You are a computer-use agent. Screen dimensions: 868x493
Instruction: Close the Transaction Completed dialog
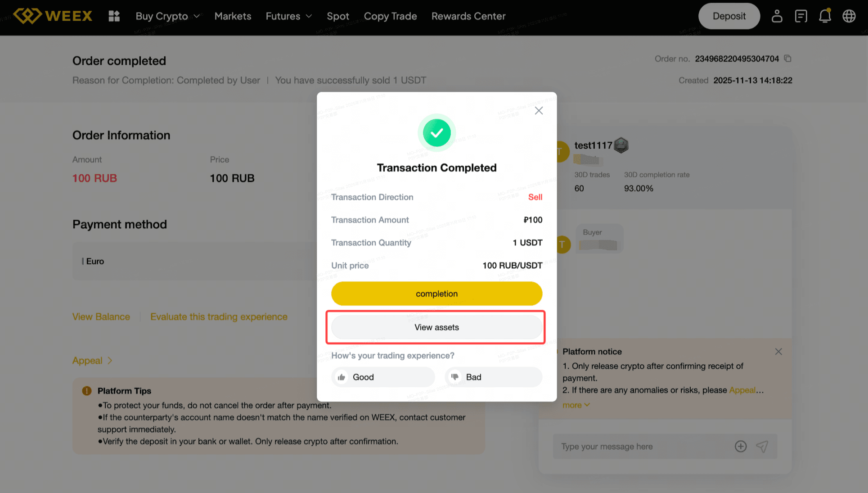coord(539,111)
